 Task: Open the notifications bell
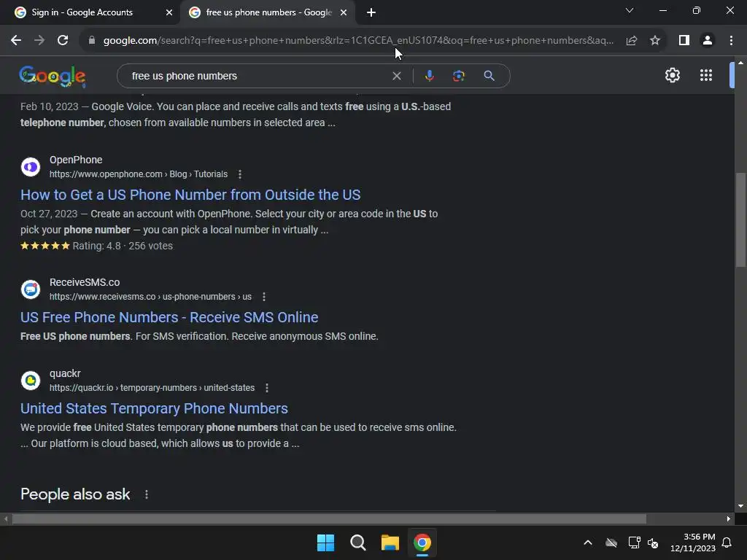point(727,542)
